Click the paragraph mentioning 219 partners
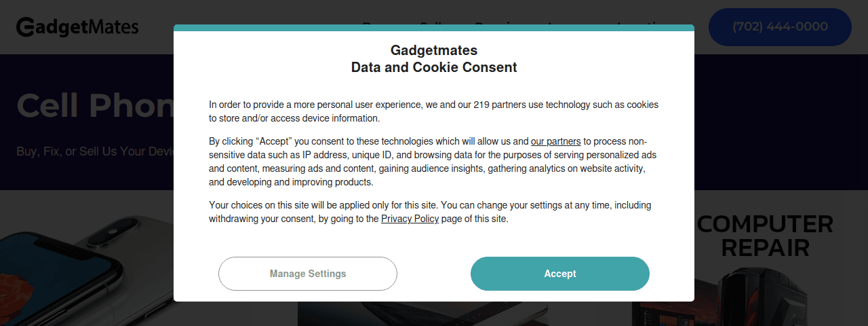 tap(434, 111)
